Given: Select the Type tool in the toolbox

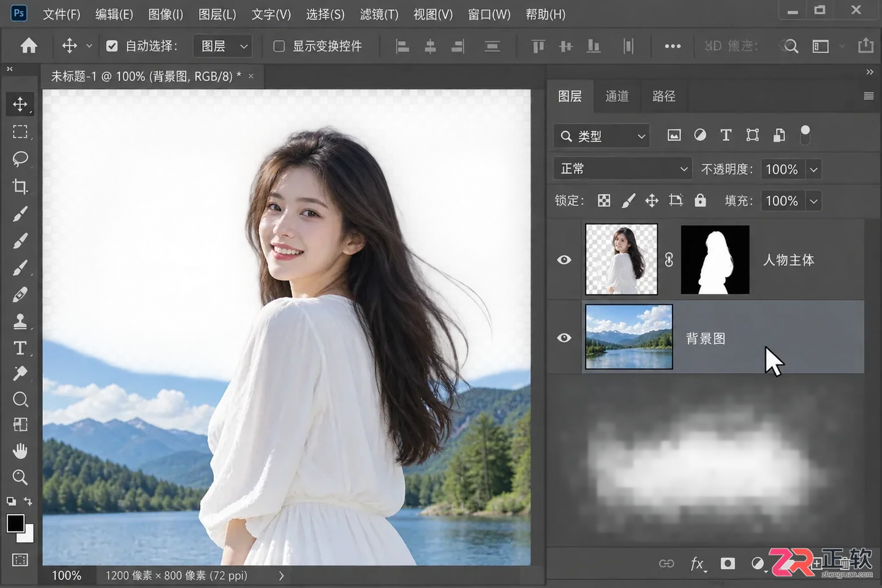Looking at the screenshot, I should click(x=20, y=348).
